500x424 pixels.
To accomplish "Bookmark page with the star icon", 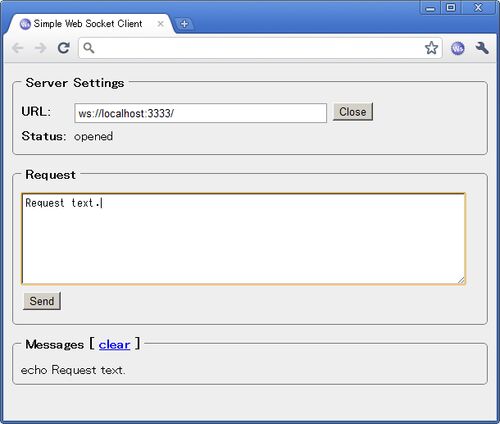I will (431, 48).
